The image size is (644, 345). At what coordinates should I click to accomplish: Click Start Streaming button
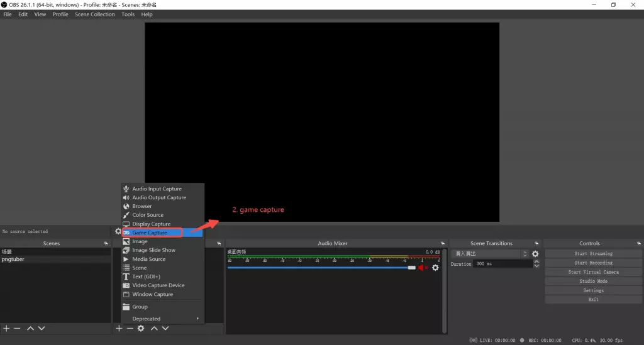(x=593, y=254)
